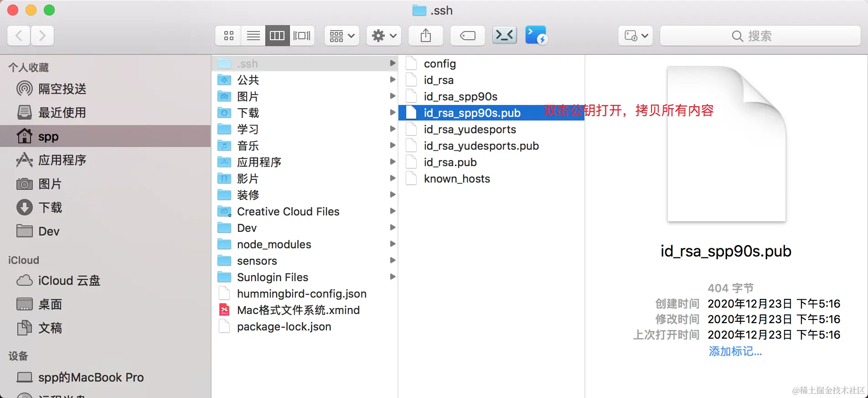The width and height of the screenshot is (868, 398).
Task: Select the .ssh folder in the column
Action: click(x=305, y=63)
